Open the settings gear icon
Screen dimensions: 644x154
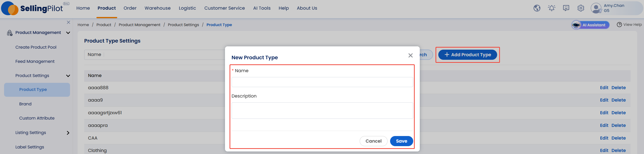point(581,8)
